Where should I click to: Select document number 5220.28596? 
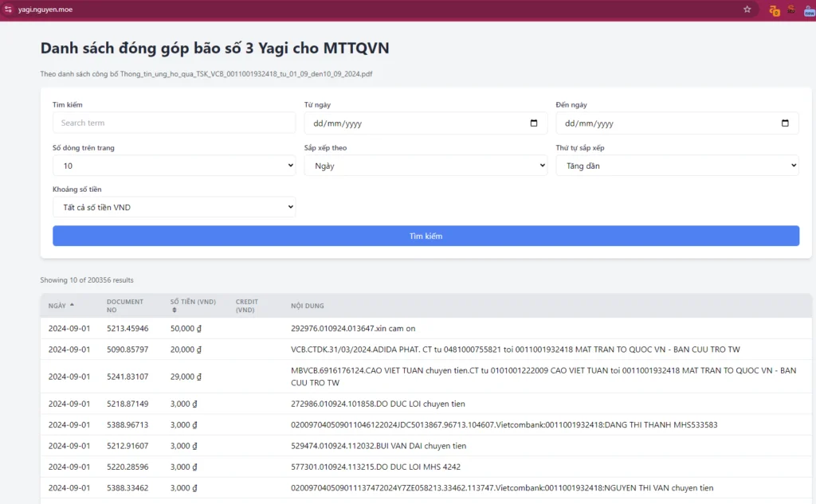[x=127, y=467]
